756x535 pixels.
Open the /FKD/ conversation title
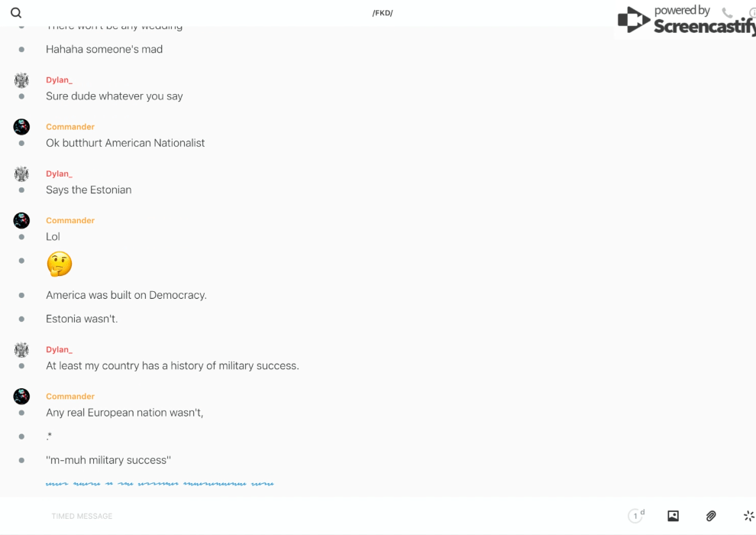pos(383,13)
